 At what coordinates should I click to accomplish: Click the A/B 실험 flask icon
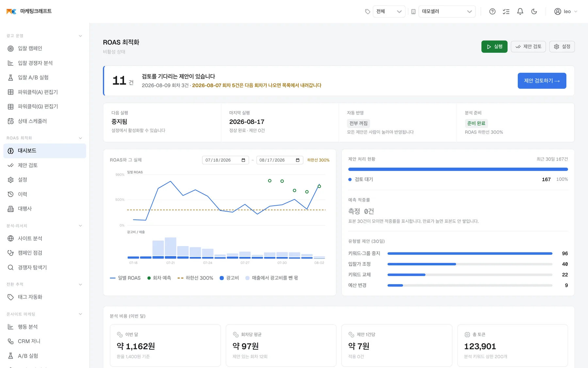pyautogui.click(x=11, y=356)
